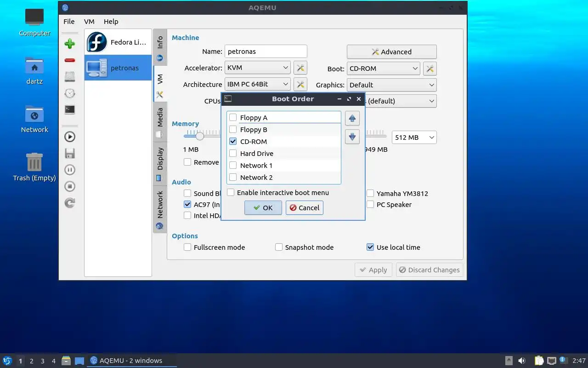This screenshot has width=588, height=368.
Task: Open the Accelerator KVM dropdown
Action: click(x=257, y=68)
